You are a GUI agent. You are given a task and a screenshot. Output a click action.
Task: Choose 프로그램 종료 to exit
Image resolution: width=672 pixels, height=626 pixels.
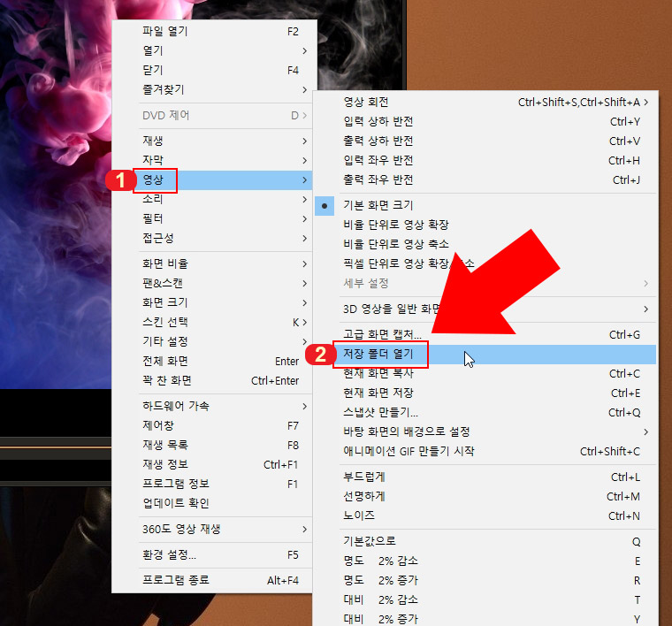pos(214,580)
